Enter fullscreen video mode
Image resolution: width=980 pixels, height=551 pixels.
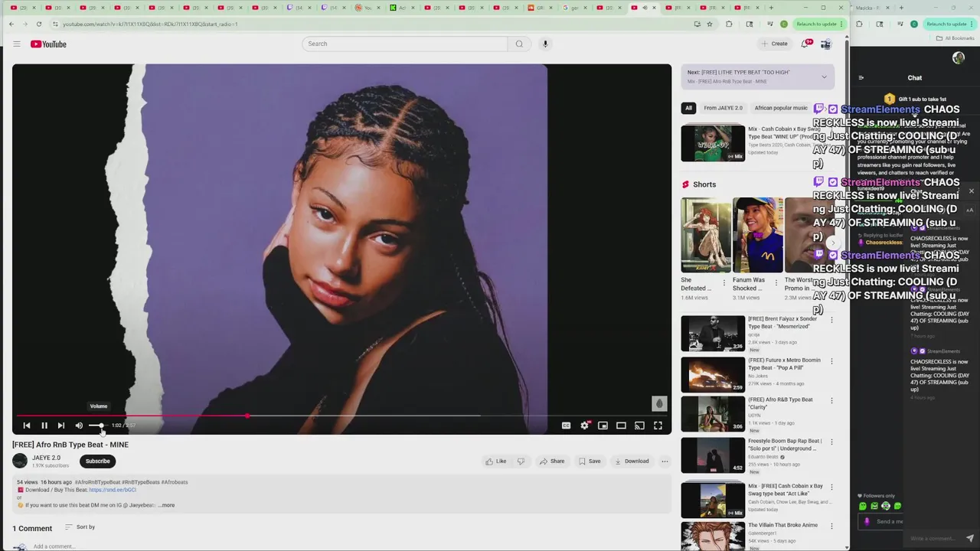pos(658,425)
